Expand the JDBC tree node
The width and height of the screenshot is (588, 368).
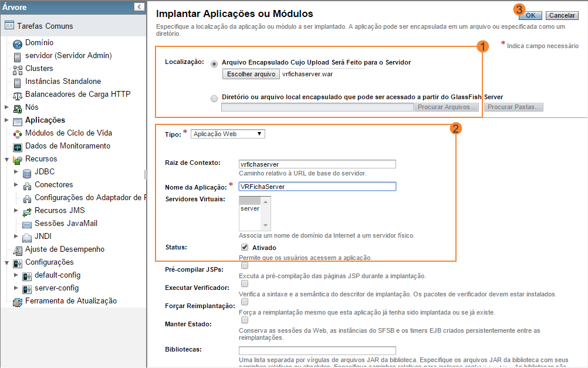tap(16, 172)
